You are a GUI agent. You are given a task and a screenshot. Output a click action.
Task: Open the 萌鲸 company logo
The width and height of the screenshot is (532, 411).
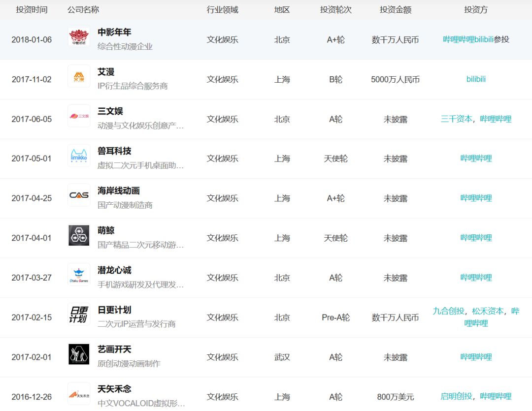pyautogui.click(x=79, y=235)
